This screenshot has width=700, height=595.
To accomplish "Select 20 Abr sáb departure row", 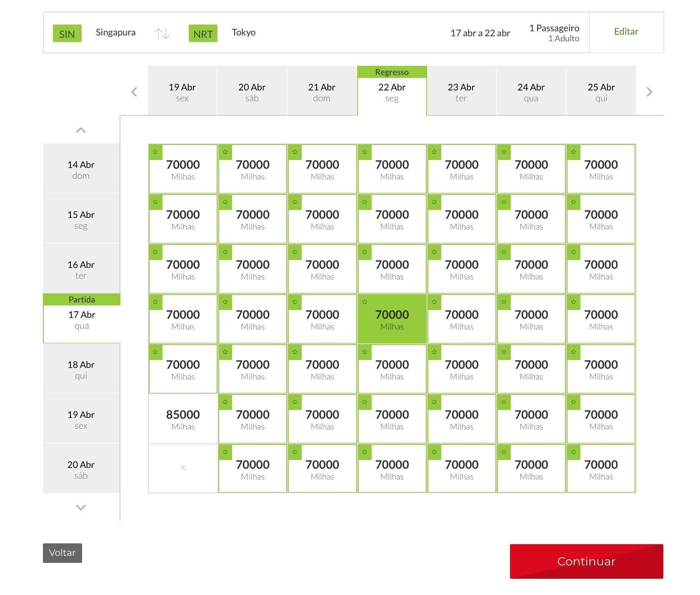I will (x=81, y=469).
